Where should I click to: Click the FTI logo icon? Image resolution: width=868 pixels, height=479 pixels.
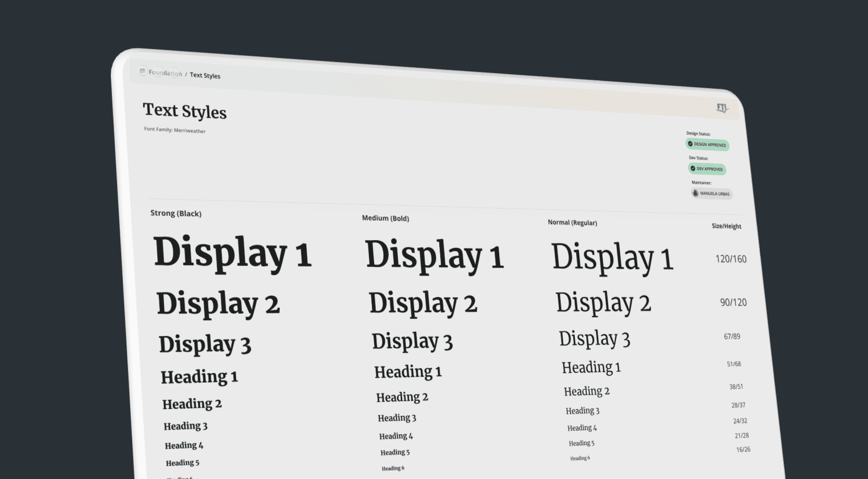pyautogui.click(x=722, y=108)
